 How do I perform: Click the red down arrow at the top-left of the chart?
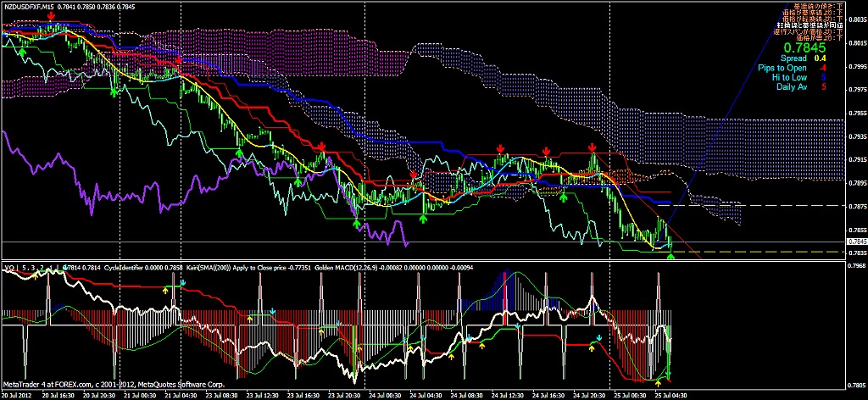click(52, 17)
